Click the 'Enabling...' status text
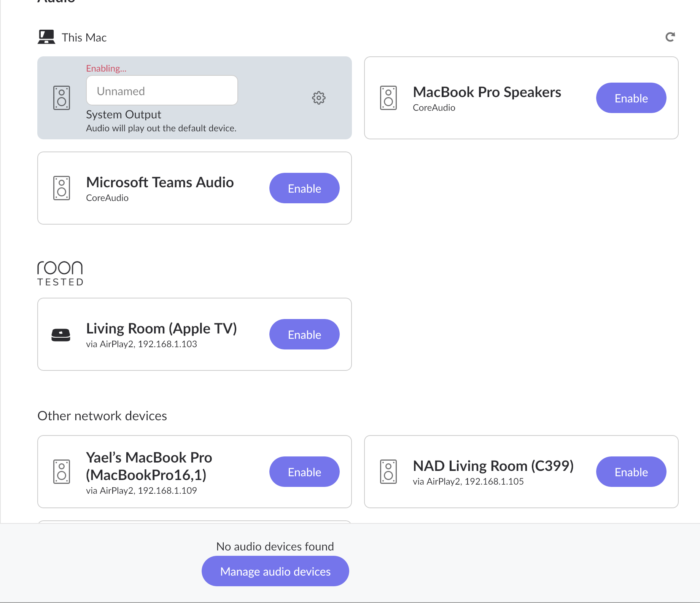The image size is (700, 603). [106, 68]
